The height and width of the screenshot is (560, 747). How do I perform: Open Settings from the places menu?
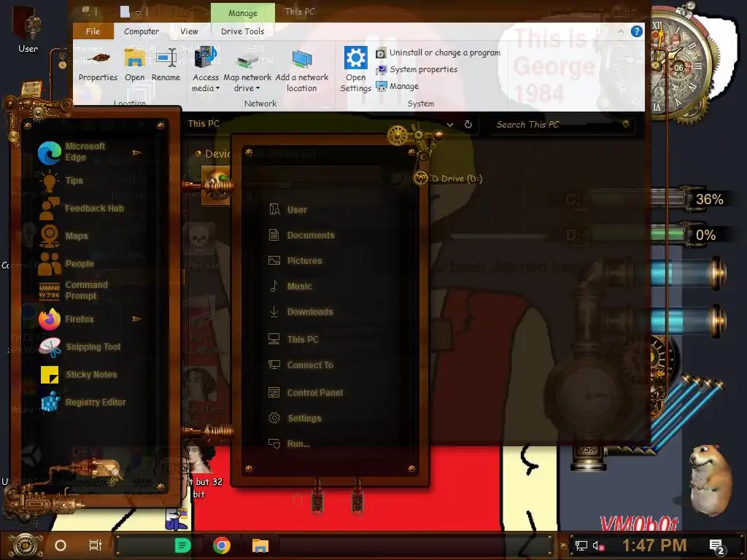tap(295, 418)
